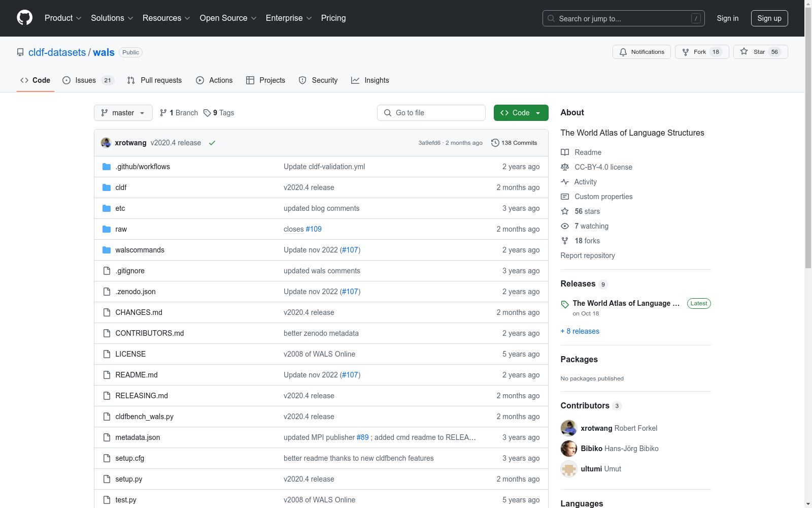Click ultumi contributor avatar

click(569, 469)
